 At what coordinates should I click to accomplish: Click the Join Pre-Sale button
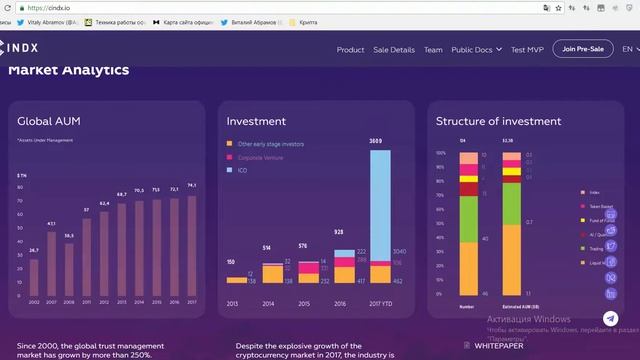[x=583, y=49]
